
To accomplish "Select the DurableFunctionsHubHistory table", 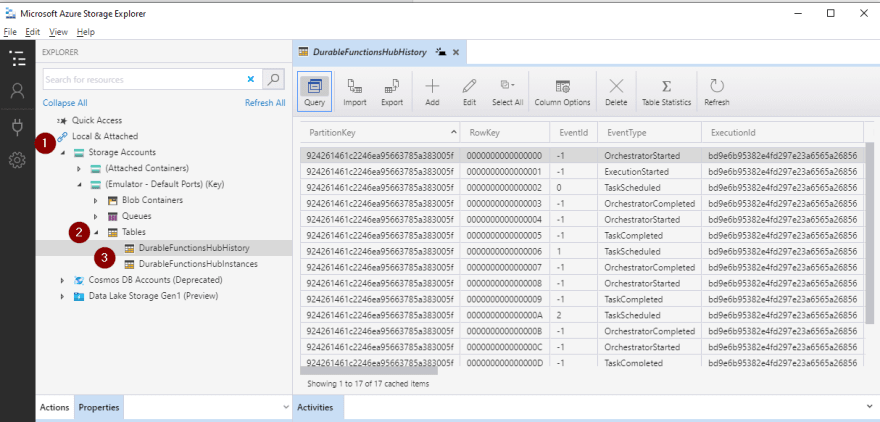I will (x=194, y=247).
